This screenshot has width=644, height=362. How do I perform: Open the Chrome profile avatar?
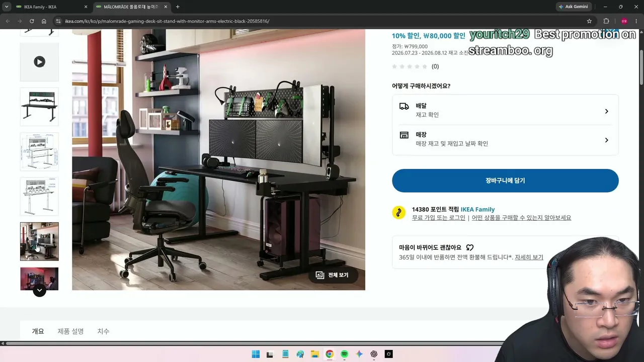click(624, 21)
